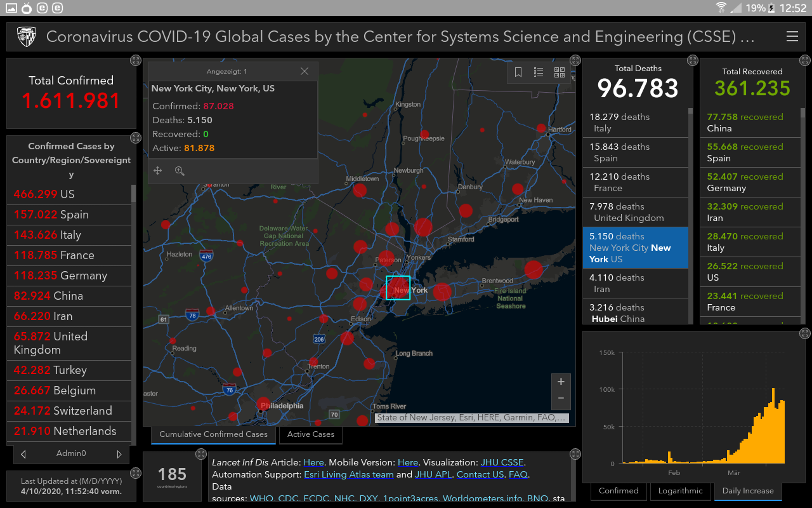The image size is (812, 508).
Task: Expand the daily increase chart panel
Action: [x=805, y=333]
